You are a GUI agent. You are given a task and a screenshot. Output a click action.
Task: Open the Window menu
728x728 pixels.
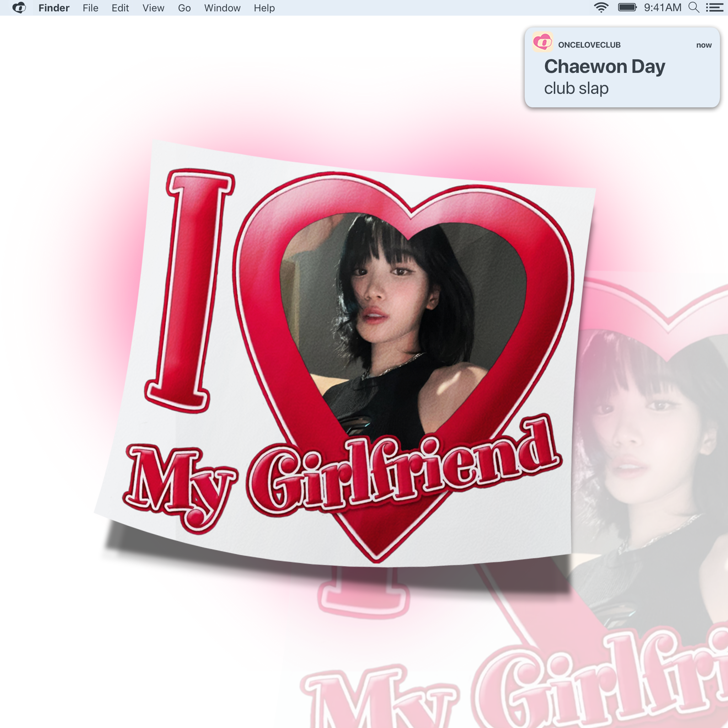tap(222, 8)
